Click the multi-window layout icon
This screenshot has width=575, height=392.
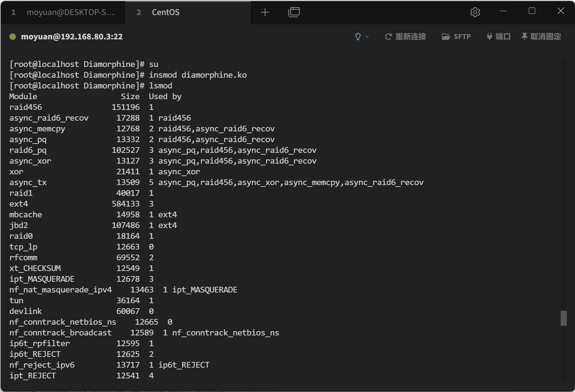tap(294, 13)
